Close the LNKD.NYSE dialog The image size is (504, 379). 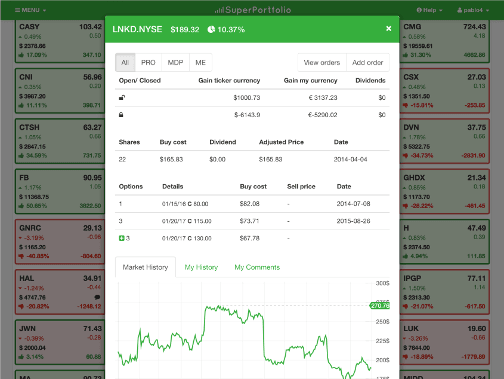pyautogui.click(x=388, y=29)
